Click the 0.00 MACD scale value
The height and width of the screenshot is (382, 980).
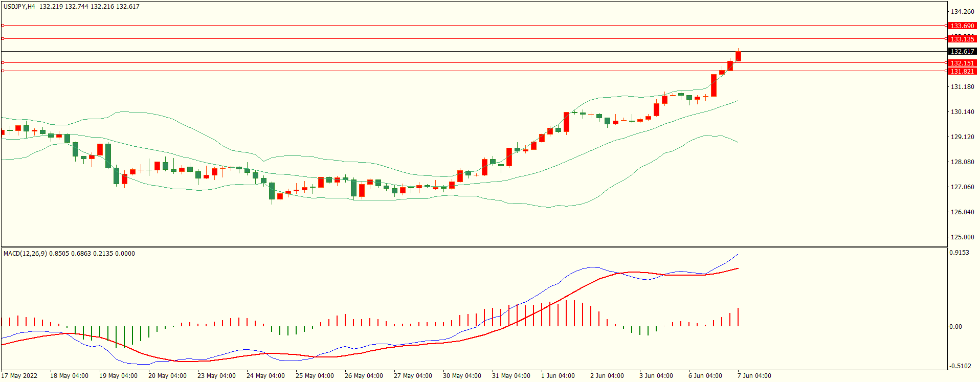click(955, 327)
